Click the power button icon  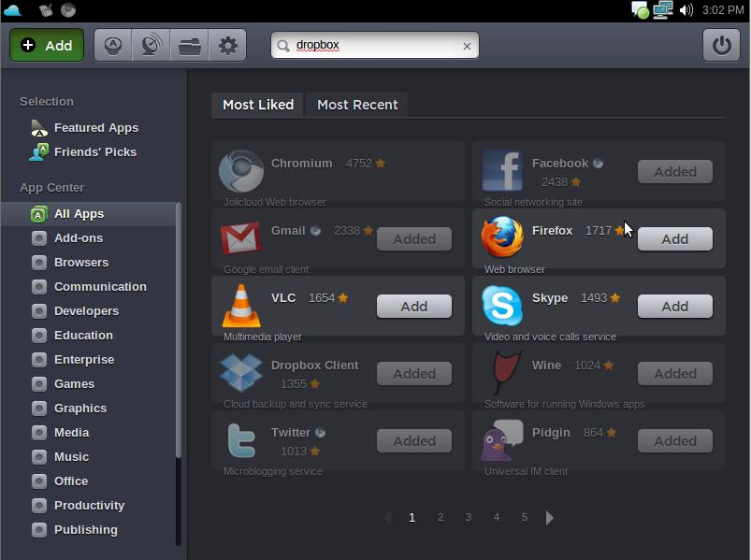click(721, 45)
